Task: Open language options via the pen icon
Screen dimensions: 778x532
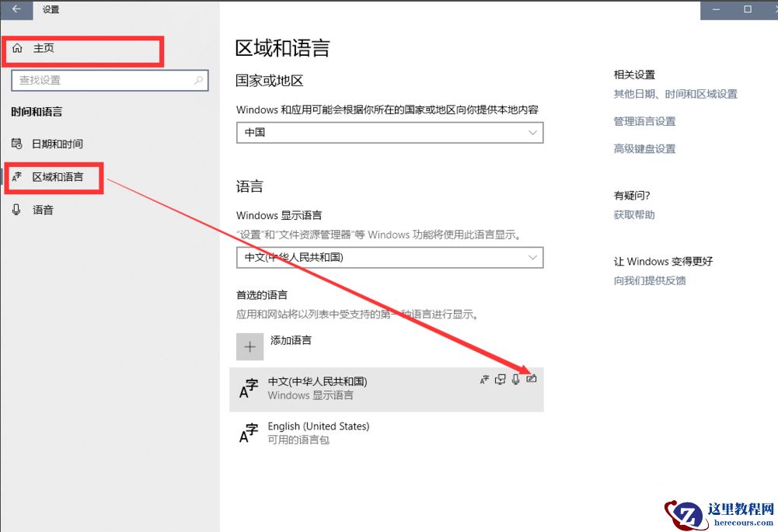Action: point(532,379)
